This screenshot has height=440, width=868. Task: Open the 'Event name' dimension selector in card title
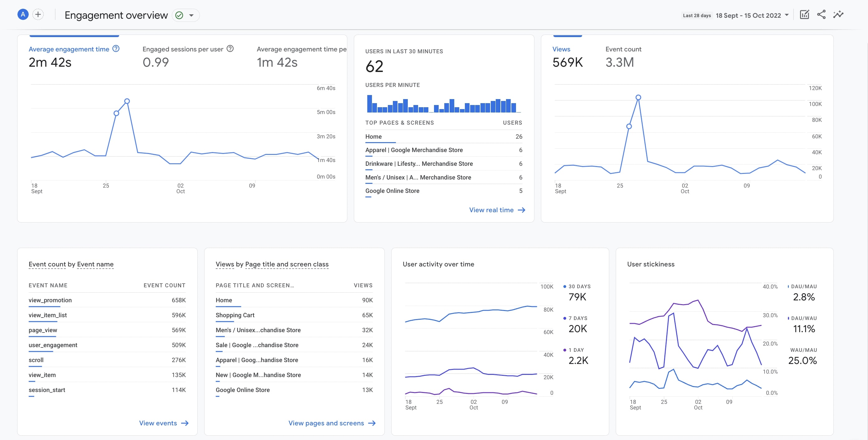coord(95,264)
